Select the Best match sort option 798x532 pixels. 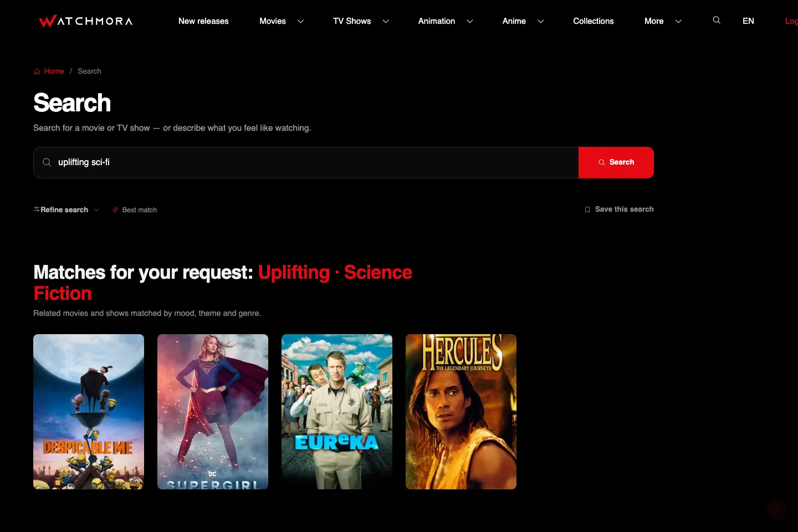coord(135,210)
